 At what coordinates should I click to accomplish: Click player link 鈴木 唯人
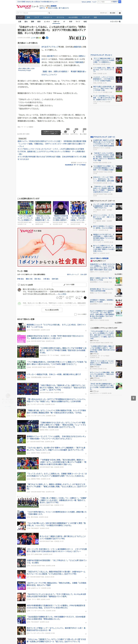[x=38, y=279]
